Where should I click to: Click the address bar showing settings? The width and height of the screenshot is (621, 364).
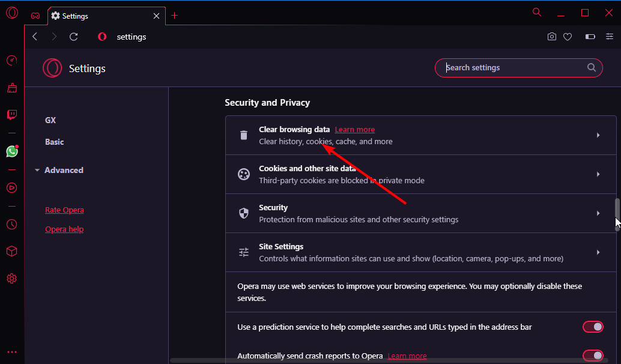131,37
